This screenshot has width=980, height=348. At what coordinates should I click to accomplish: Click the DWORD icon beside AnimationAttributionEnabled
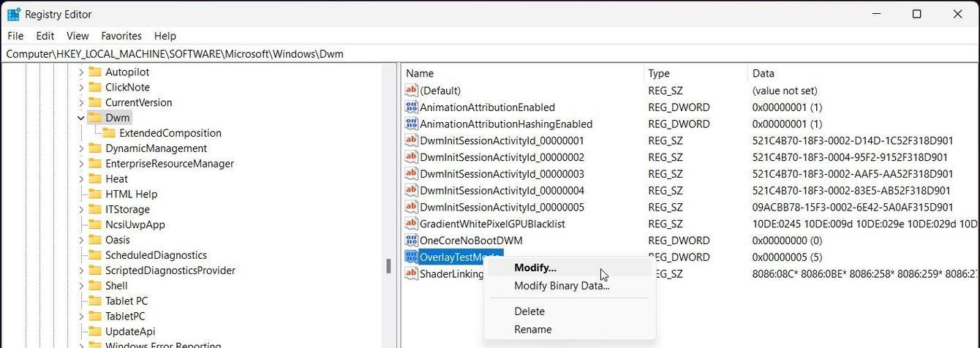coord(411,107)
